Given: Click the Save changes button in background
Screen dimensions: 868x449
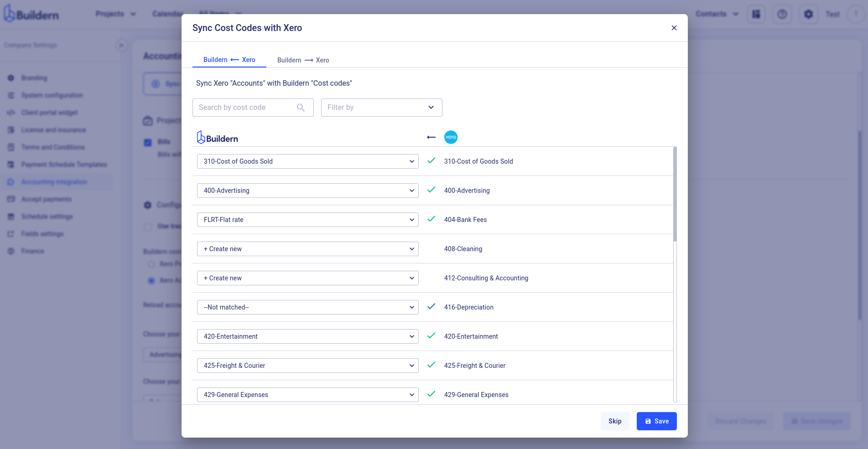Looking at the screenshot, I should [x=816, y=421].
